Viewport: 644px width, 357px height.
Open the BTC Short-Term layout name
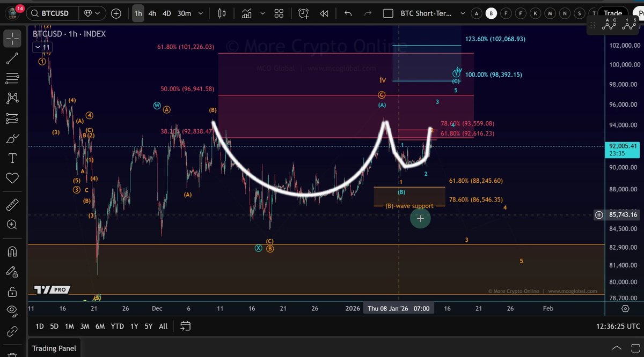tap(426, 13)
